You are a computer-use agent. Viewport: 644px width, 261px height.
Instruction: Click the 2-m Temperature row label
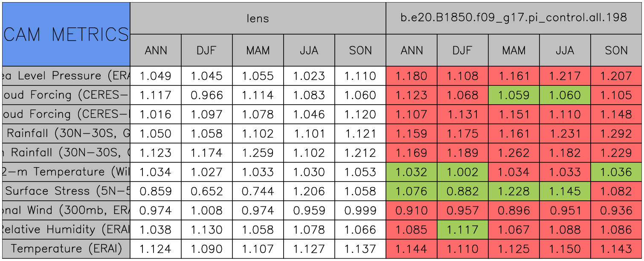[x=66, y=172]
